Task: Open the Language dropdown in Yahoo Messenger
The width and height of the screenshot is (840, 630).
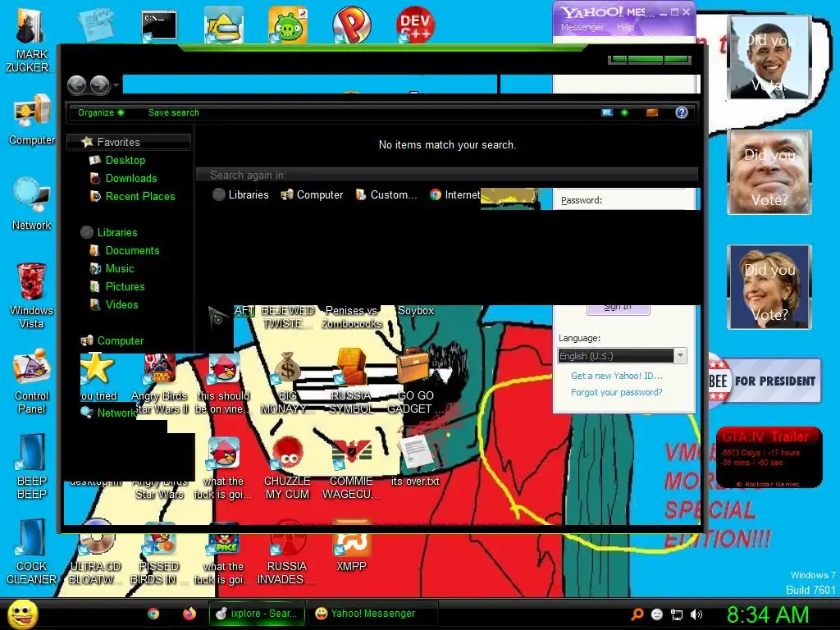Action: point(622,356)
